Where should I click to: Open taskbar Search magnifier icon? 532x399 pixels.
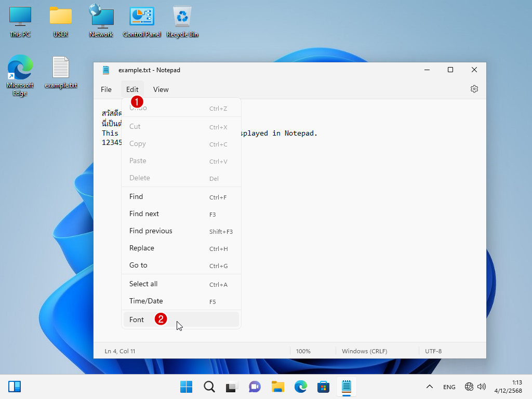(209, 387)
